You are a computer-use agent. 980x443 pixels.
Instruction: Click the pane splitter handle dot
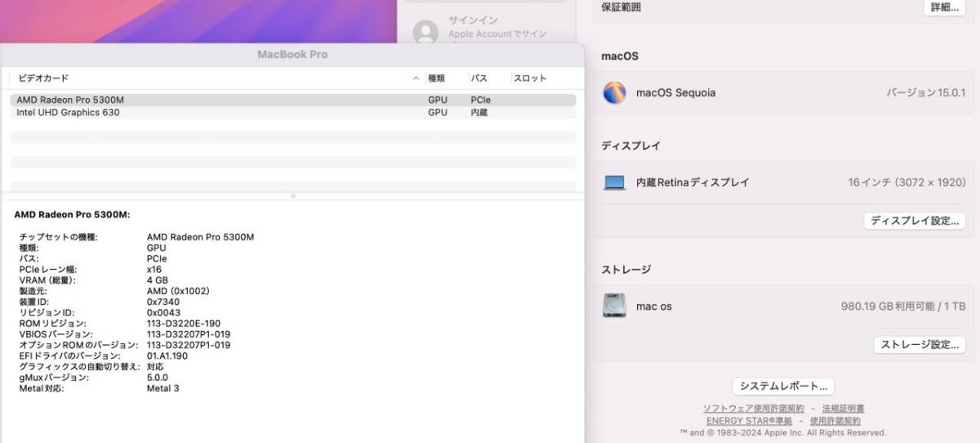[293, 196]
